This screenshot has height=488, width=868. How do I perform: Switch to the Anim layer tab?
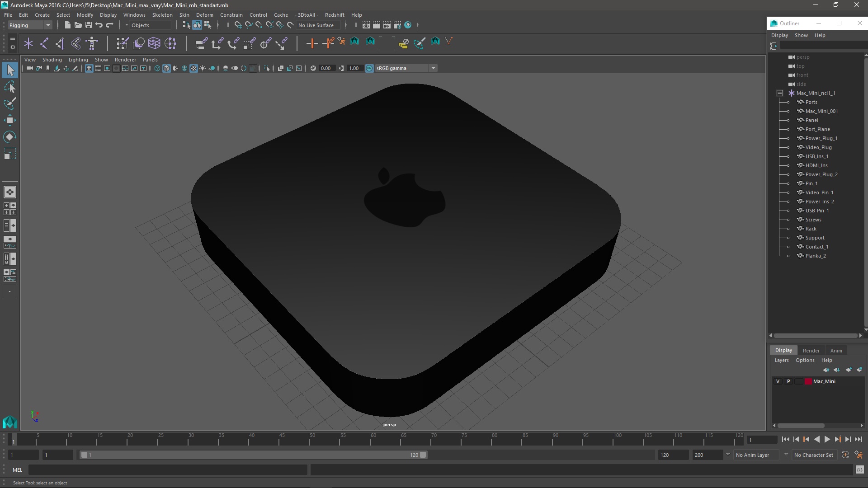836,351
